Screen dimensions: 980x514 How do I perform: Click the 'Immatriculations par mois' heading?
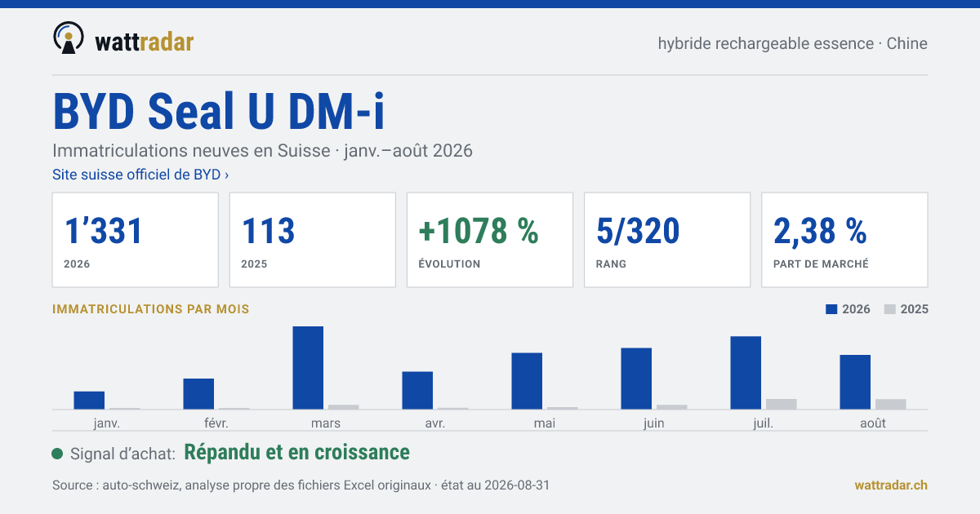coord(151,309)
